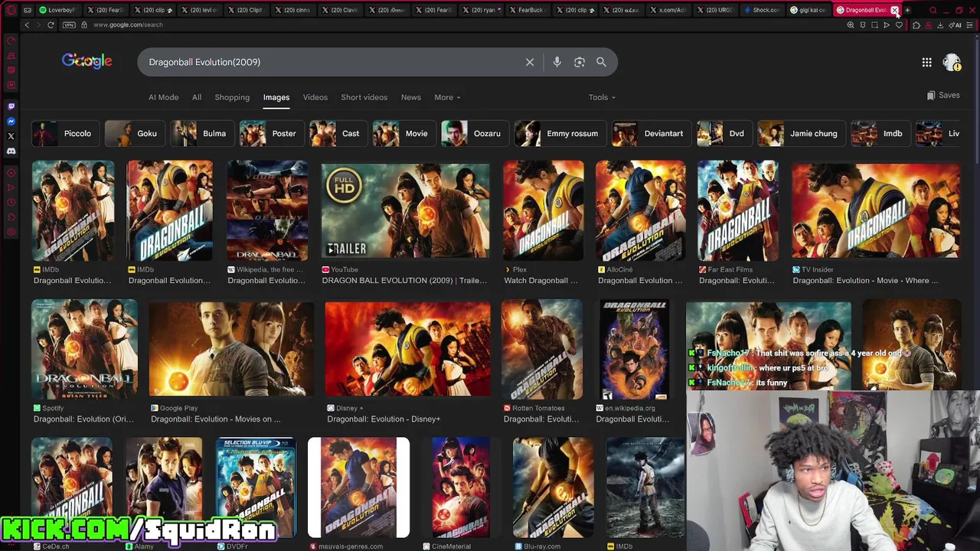Select the All results tab
The image size is (980, 551).
pyautogui.click(x=197, y=97)
